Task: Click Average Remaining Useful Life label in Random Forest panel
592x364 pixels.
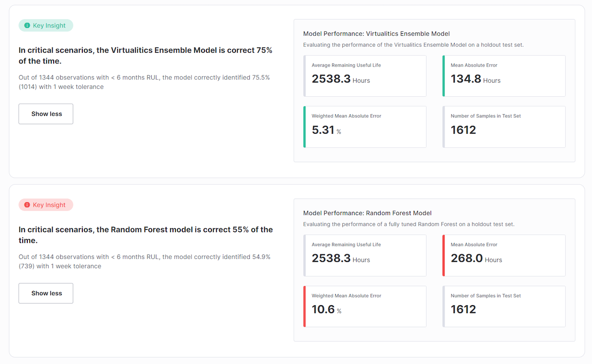Action: tap(346, 245)
